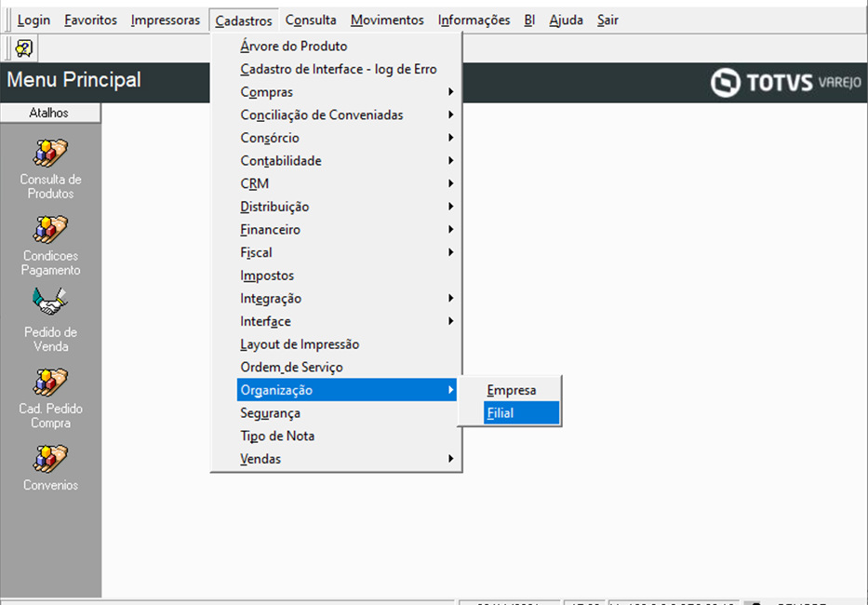Expand the Financeiro submenu
Screen dimensions: 868x605
[348, 229]
